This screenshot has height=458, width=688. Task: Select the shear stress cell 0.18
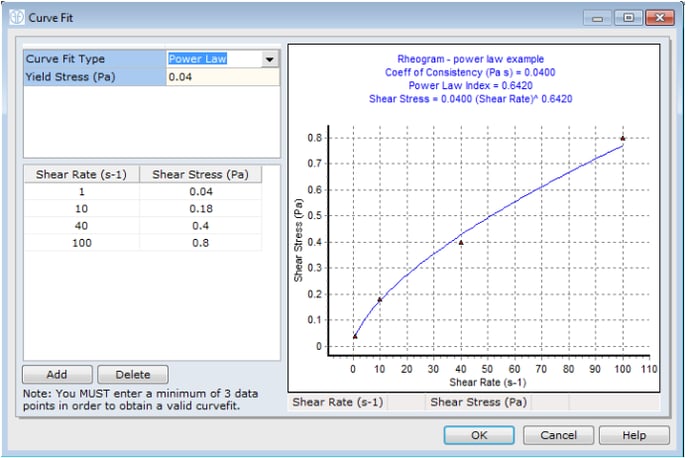[x=200, y=209]
